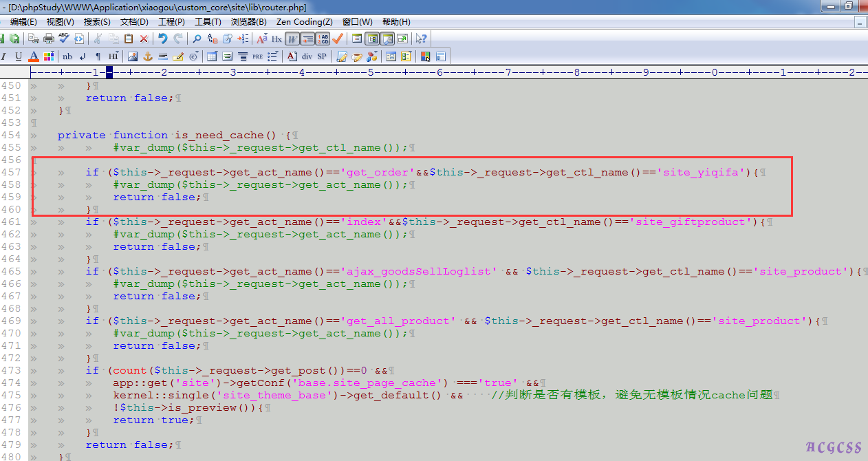Toggle the word wrap W button
Viewport: 868px width, 461px height.
pyautogui.click(x=292, y=39)
